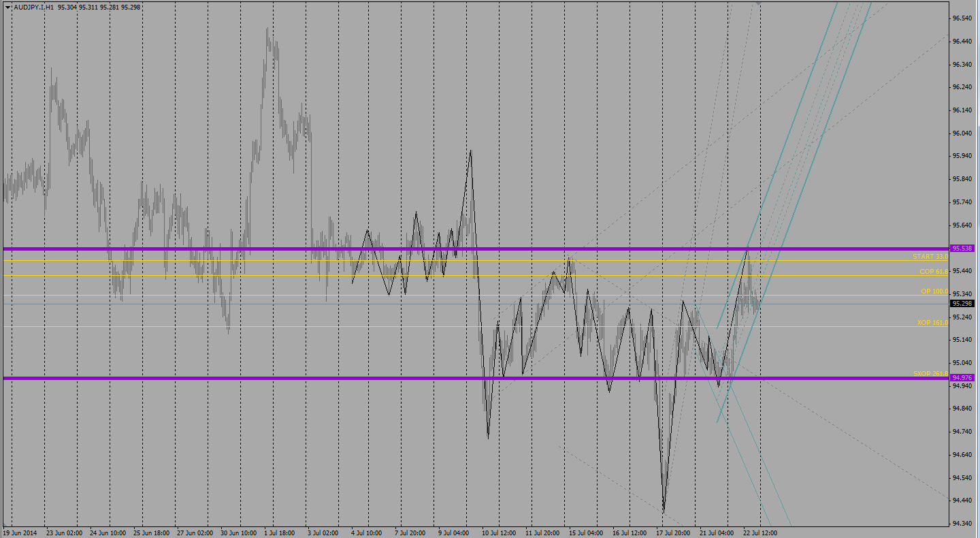Select the COP 61.8 level label
980x538 pixels.
pyautogui.click(x=933, y=272)
